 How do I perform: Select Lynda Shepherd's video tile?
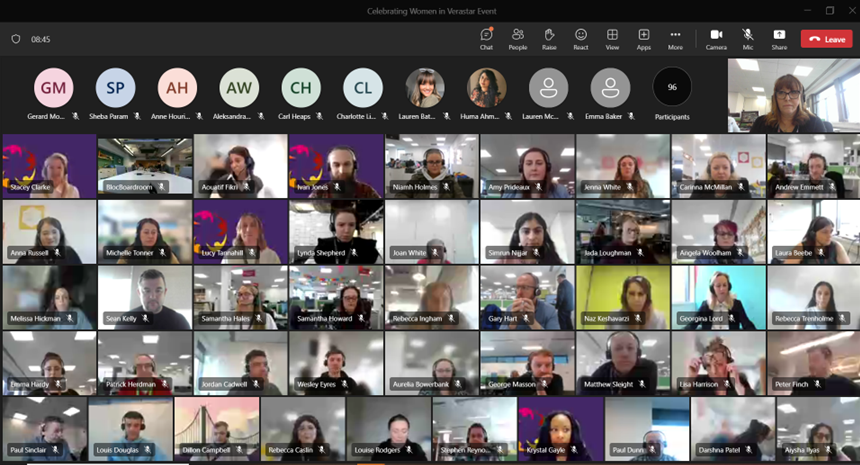[336, 232]
